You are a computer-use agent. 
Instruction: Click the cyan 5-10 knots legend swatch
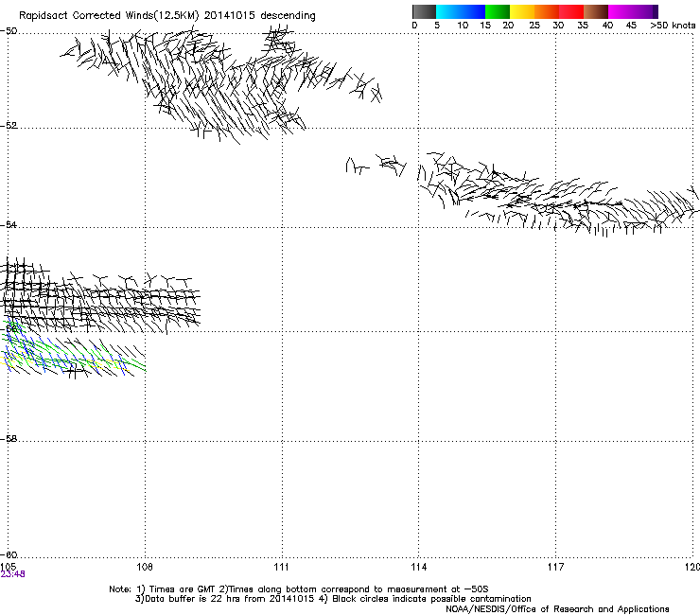point(448,11)
